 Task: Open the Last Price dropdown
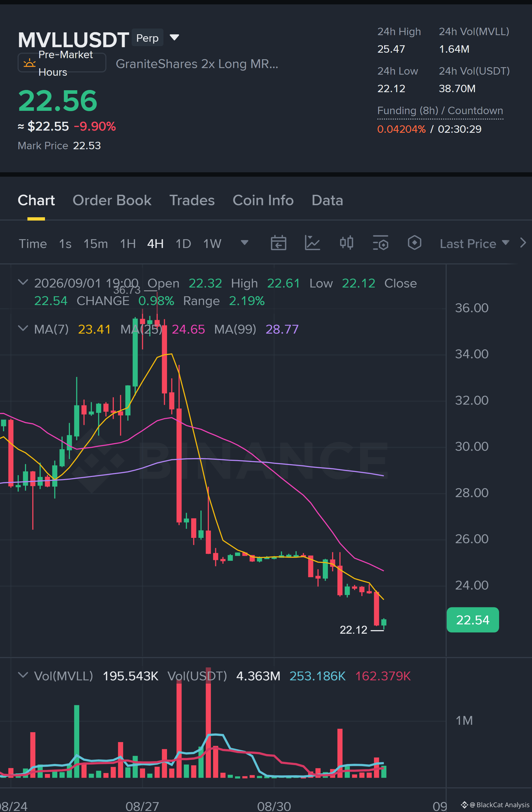(474, 244)
